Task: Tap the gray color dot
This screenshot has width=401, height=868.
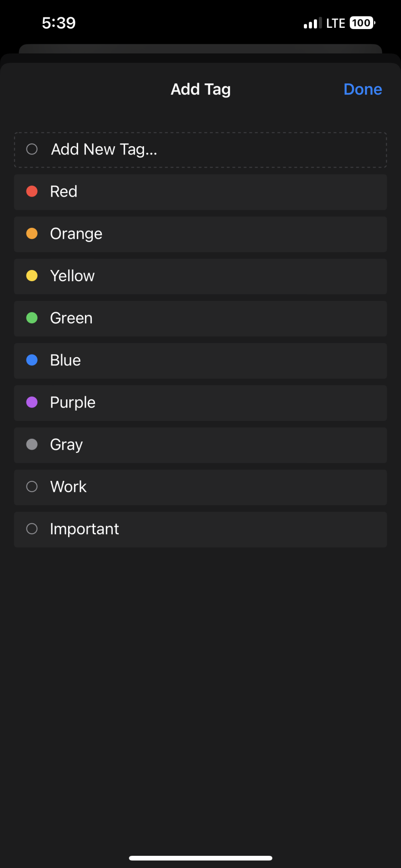Action: click(32, 444)
